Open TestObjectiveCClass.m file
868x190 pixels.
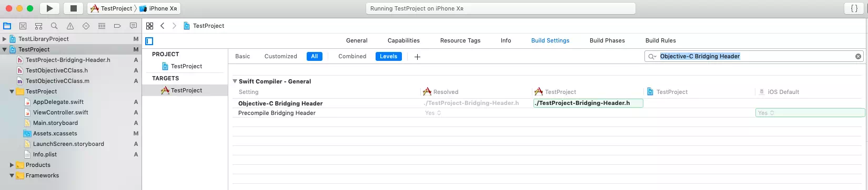pyautogui.click(x=57, y=81)
